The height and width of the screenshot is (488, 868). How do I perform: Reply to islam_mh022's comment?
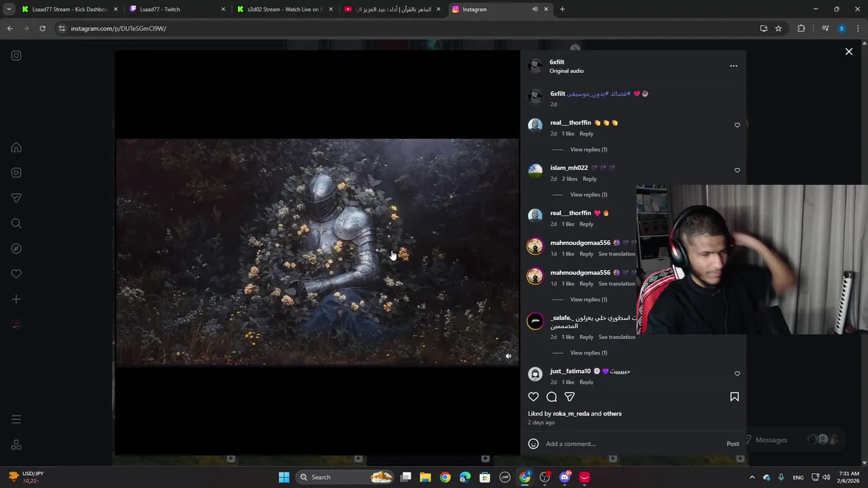[590, 179]
